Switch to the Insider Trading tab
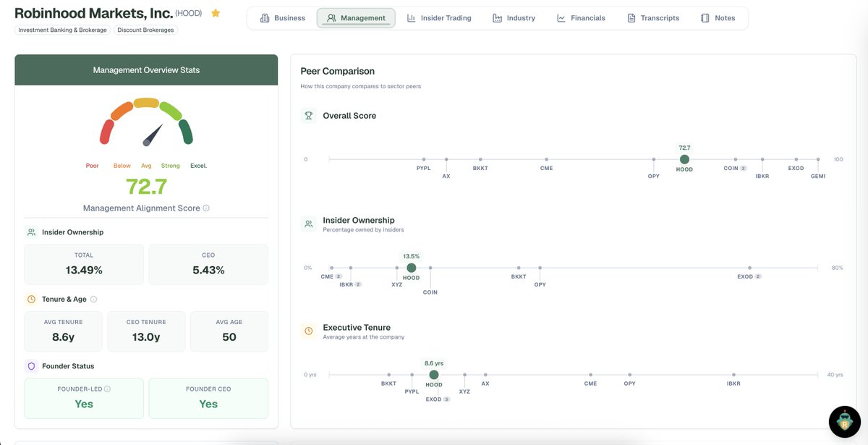868x445 pixels. pos(439,18)
